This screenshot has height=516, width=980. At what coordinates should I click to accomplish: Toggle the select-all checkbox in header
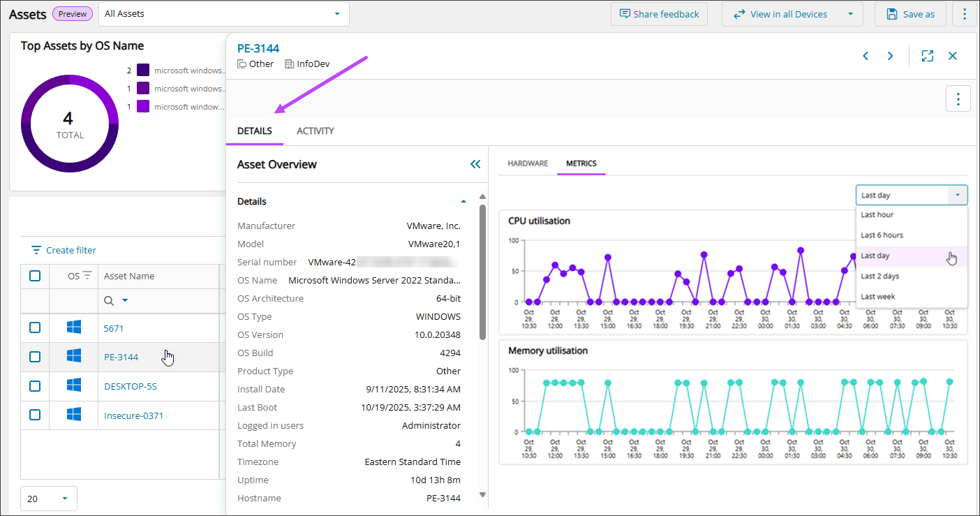[x=35, y=276]
